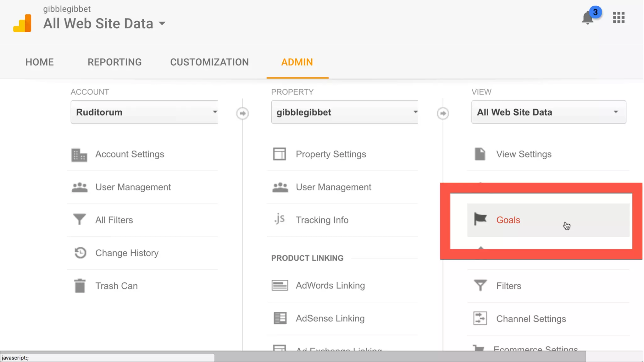
Task: Open the Google apps grid icon
Action: (619, 18)
